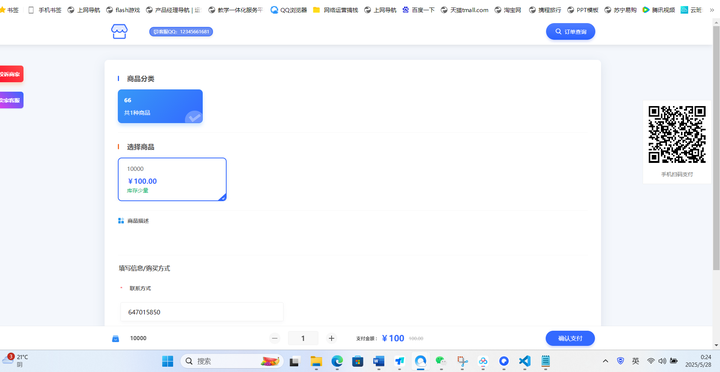The width and height of the screenshot is (720, 372).
Task: Decrease quantity with the minus button
Action: click(x=275, y=338)
